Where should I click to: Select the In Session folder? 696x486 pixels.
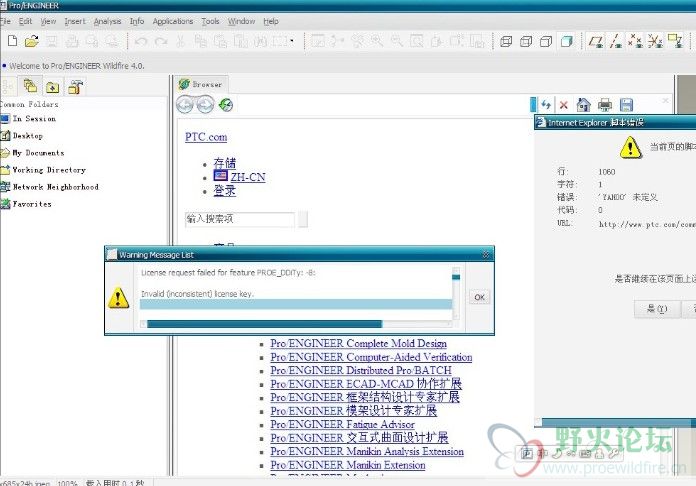[28, 119]
